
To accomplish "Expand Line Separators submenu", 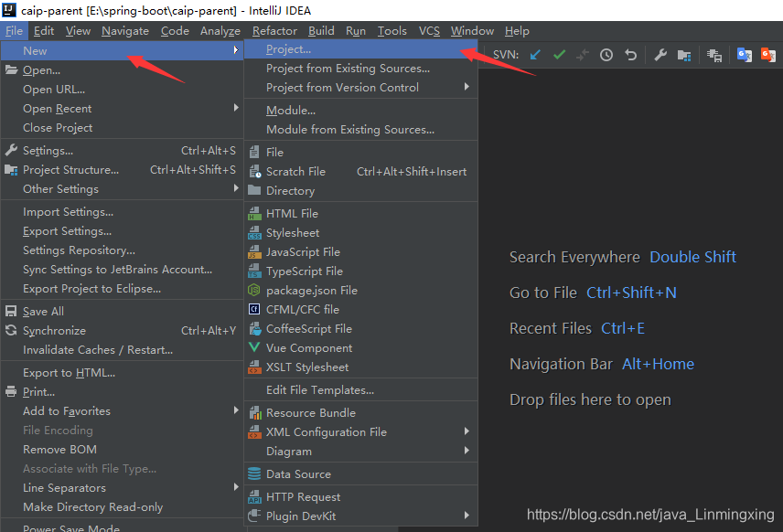I will tap(122, 488).
